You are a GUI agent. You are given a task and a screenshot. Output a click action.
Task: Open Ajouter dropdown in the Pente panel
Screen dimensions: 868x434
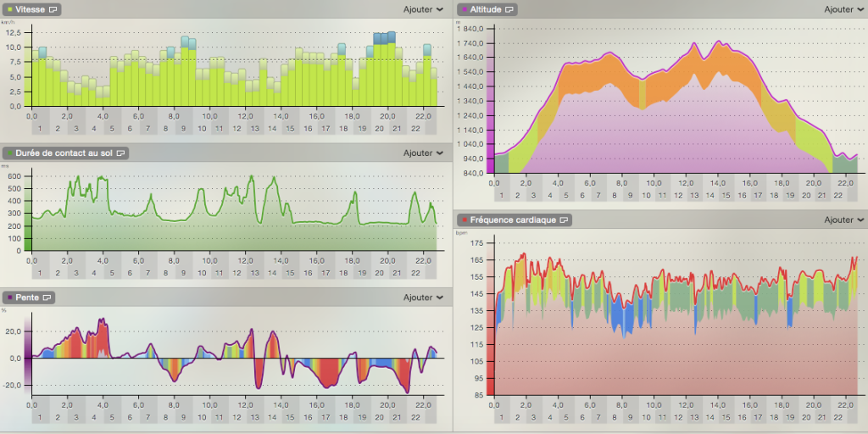423,298
